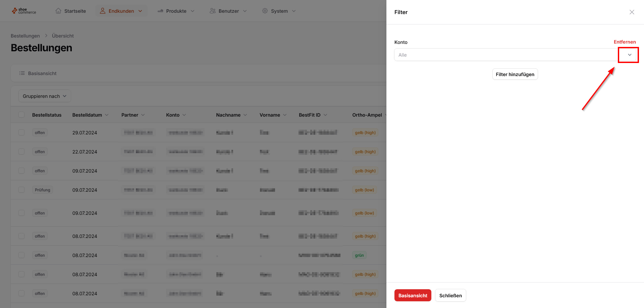Viewport: 644px width, 308px height.
Task: Open the Gruppieren nach dropdown
Action: [x=45, y=96]
